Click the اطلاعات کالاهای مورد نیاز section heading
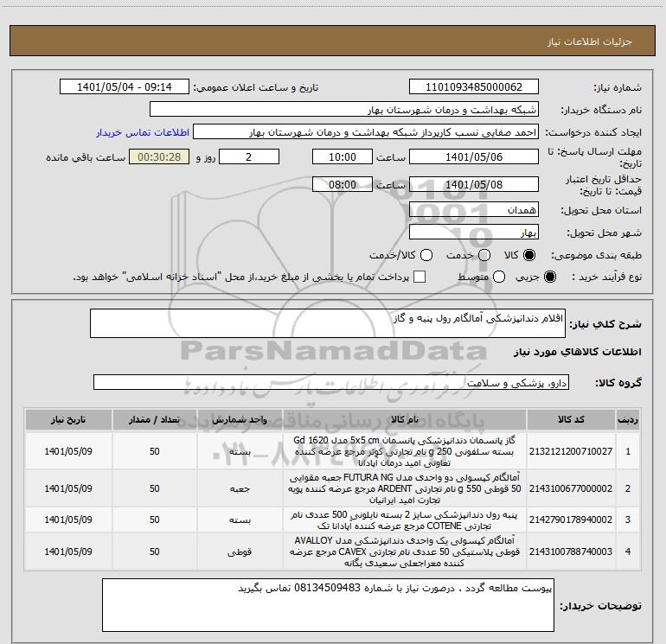Screen dimensions: 666x644 577,352
